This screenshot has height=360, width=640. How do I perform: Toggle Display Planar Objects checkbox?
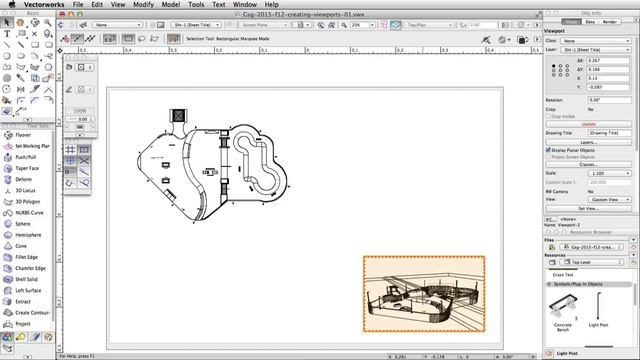click(548, 150)
